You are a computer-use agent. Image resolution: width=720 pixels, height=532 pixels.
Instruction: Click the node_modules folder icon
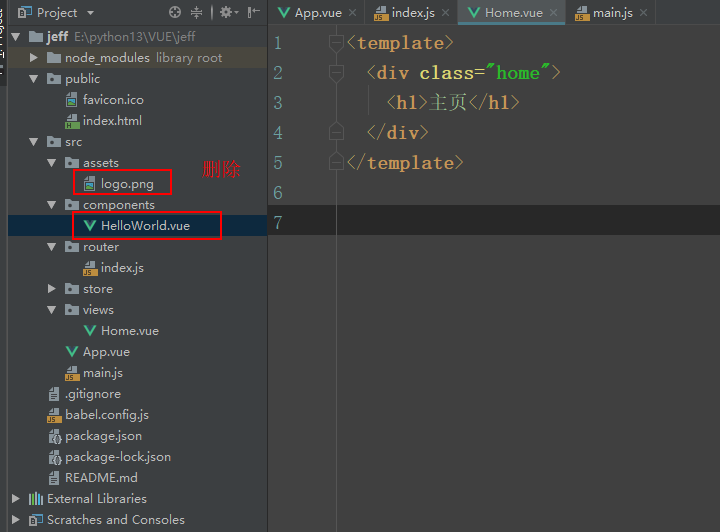tap(54, 58)
